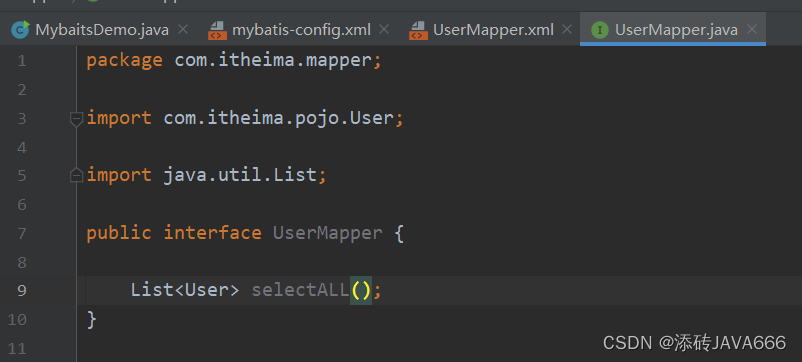This screenshot has height=362, width=802.
Task: Close the UserMapper.xml editor tab
Action: (567, 30)
